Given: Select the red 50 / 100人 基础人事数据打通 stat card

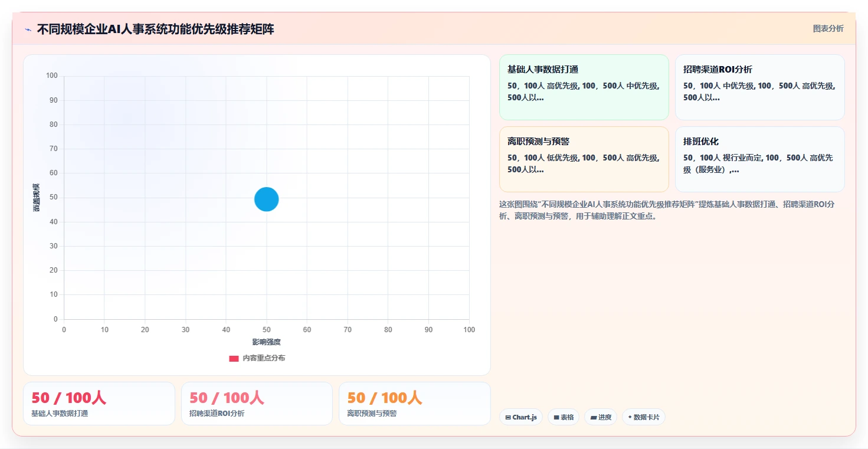Looking at the screenshot, I should [99, 404].
